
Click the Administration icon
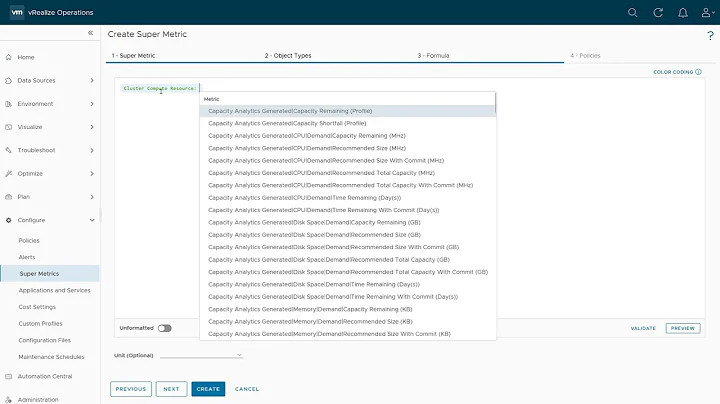pos(8,399)
